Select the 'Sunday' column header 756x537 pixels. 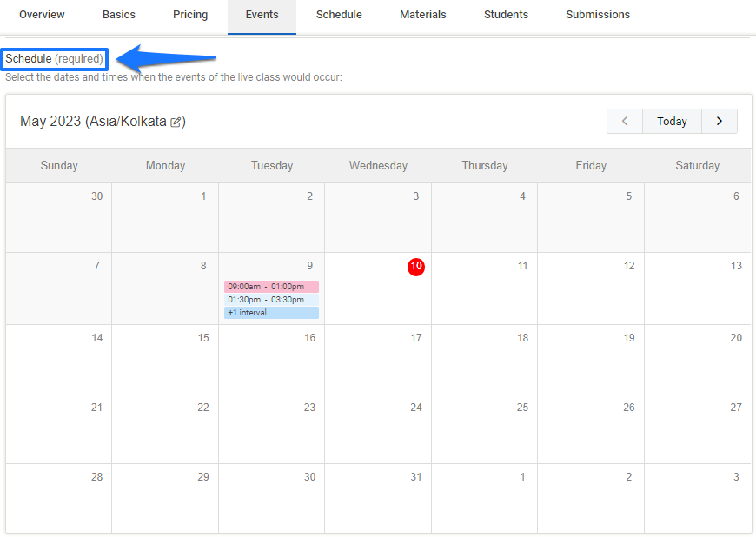[x=59, y=165]
